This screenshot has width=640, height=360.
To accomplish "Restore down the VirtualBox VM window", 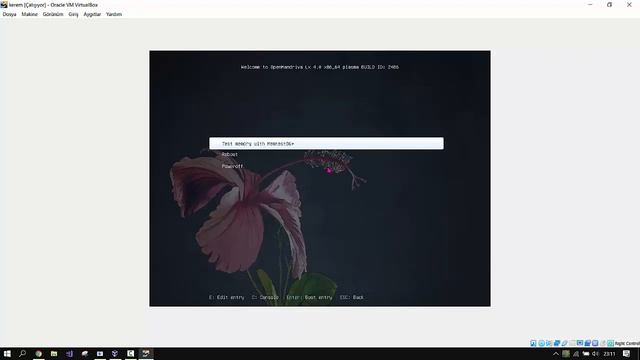I will pyautogui.click(x=609, y=4).
